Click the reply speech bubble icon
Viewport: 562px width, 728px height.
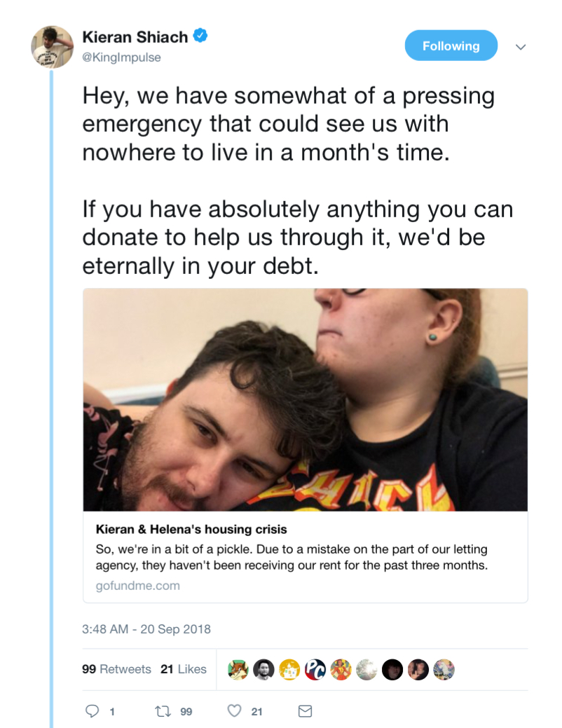(x=92, y=710)
